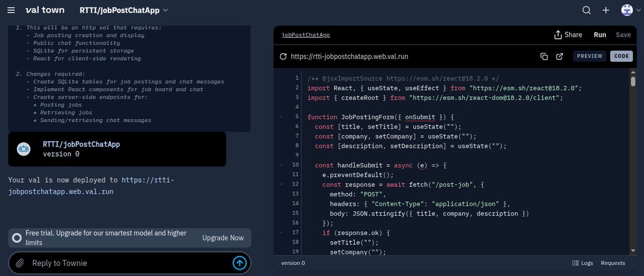The image size is (644, 276).
Task: Save the val
Action: (623, 35)
